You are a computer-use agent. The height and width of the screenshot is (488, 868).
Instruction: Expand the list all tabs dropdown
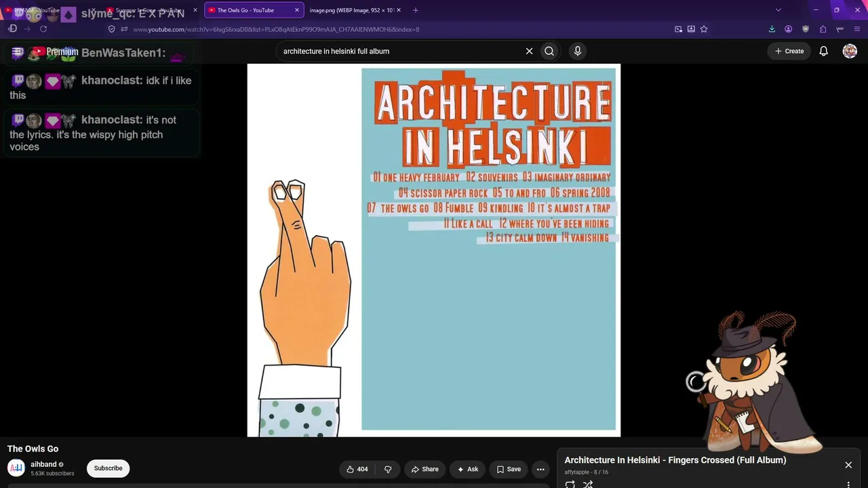(x=778, y=10)
